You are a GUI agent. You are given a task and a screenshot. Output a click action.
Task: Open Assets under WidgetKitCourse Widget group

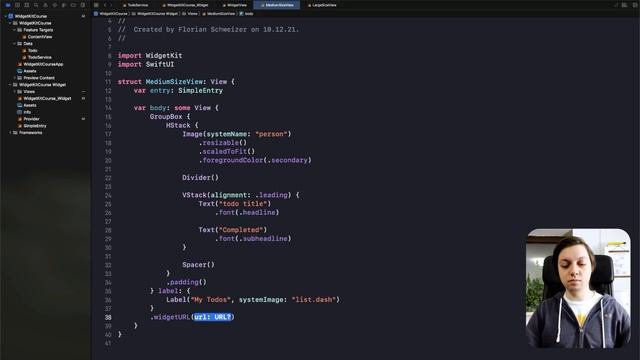click(x=27, y=105)
